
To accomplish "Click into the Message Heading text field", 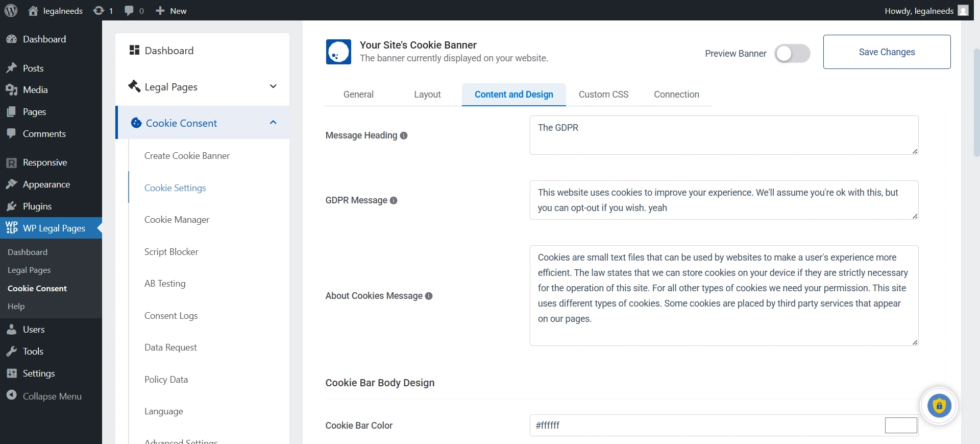I will [x=723, y=135].
